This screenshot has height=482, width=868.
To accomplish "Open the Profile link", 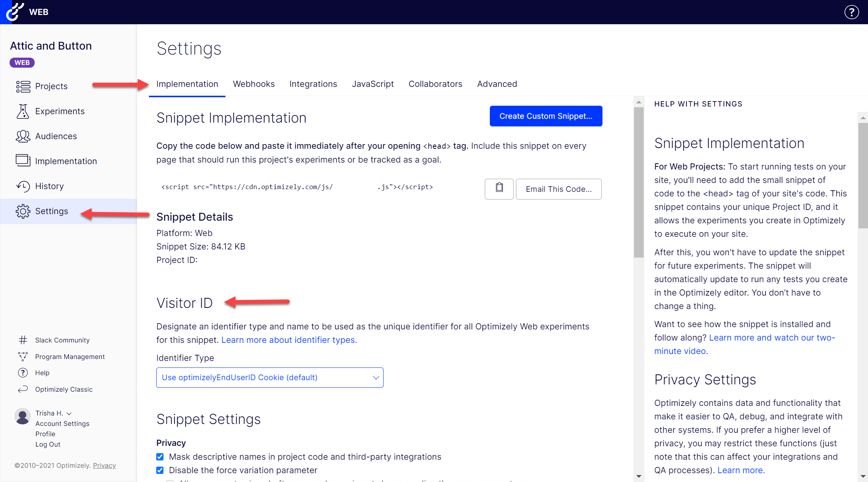I will coord(45,434).
